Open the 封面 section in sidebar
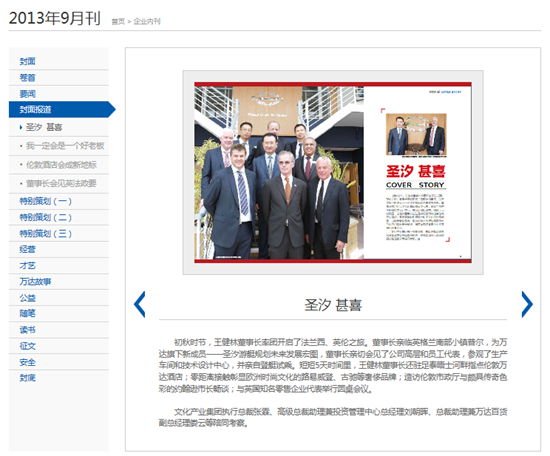This screenshot has width=550, height=456. click(x=27, y=61)
